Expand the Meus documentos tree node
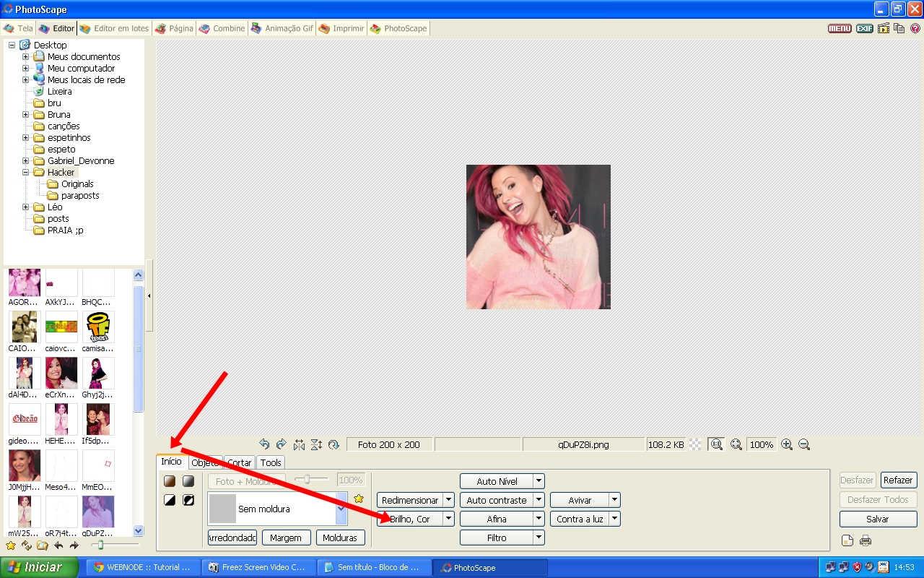Image resolution: width=924 pixels, height=578 pixels. tap(26, 57)
